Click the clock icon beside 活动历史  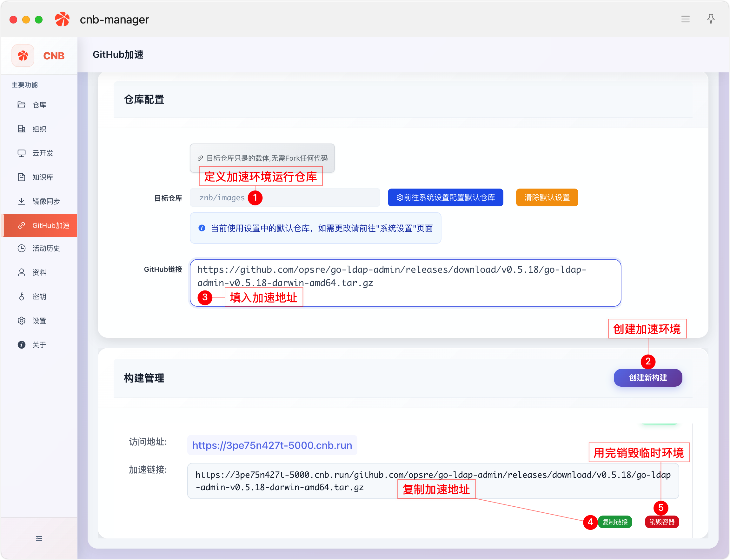pyautogui.click(x=22, y=249)
